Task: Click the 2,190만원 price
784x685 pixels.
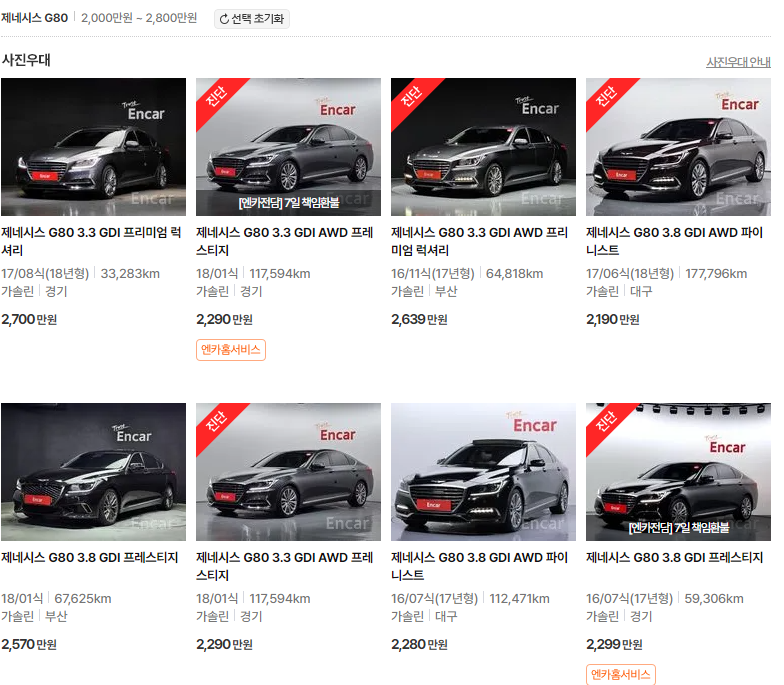Action: pyautogui.click(x=613, y=320)
